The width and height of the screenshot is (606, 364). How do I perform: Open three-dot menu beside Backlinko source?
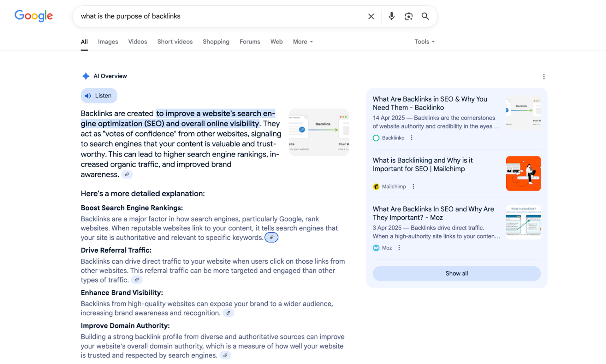(412, 138)
